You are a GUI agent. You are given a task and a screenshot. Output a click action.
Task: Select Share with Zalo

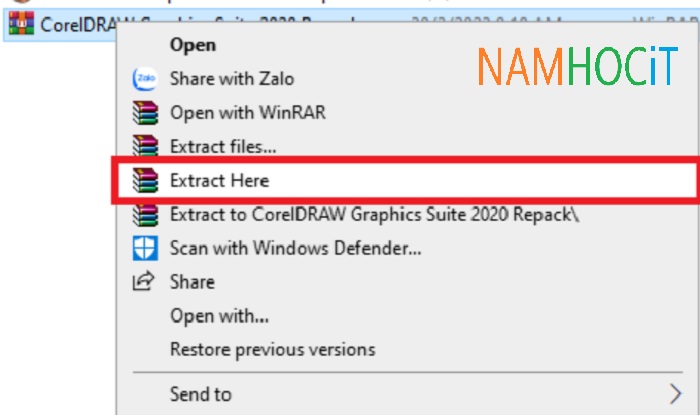(232, 79)
